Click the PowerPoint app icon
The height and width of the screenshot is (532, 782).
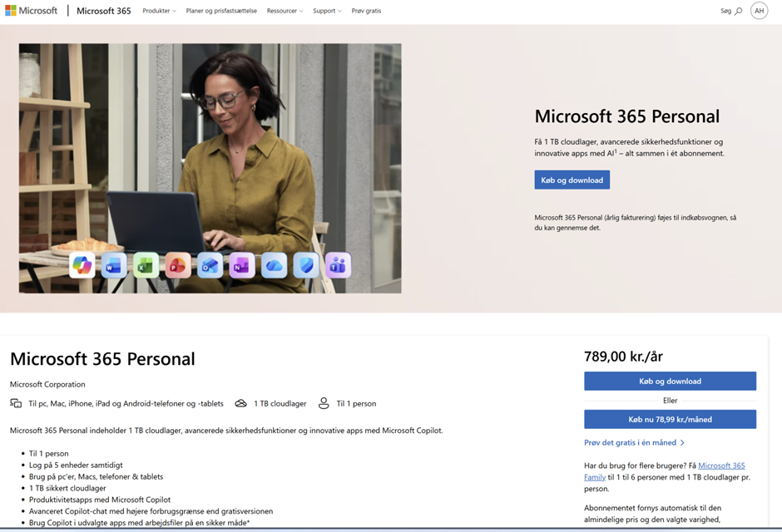tap(178, 265)
